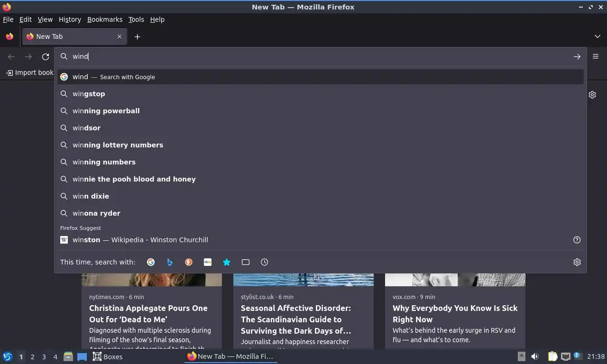The image size is (607, 364).
Task: Switch to workspace 1 in taskbar
Action: (21, 357)
